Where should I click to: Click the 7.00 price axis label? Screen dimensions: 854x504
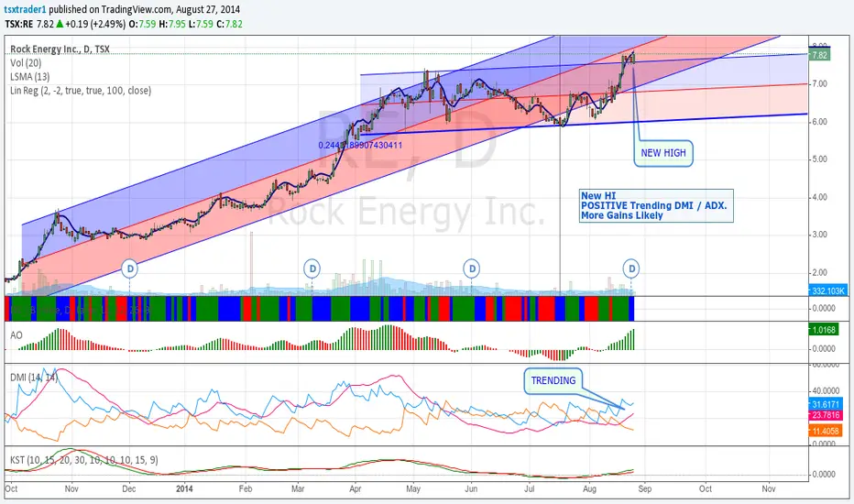click(x=820, y=84)
